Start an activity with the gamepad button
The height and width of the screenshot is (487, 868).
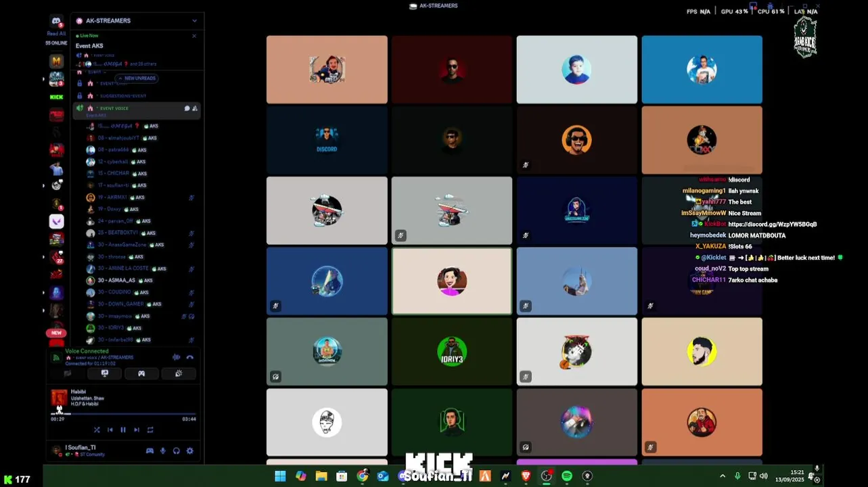click(141, 373)
